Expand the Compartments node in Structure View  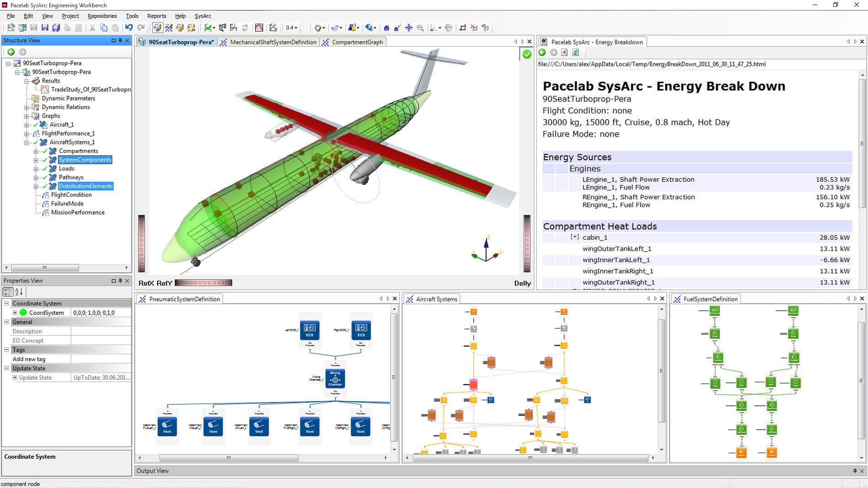(x=36, y=152)
